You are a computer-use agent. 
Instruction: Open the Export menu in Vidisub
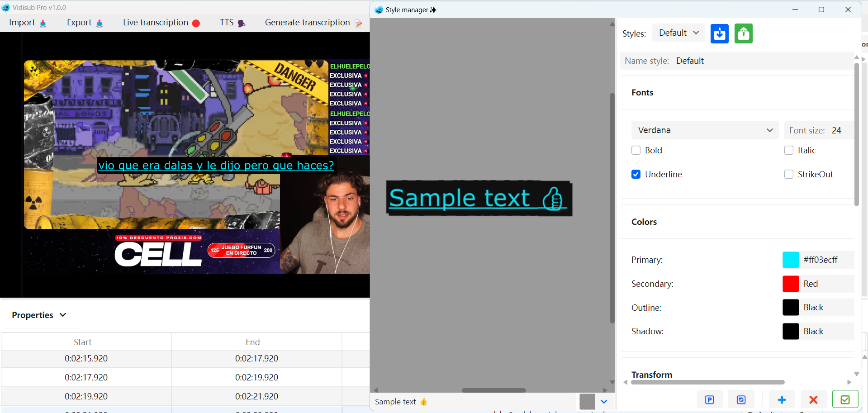pos(85,23)
